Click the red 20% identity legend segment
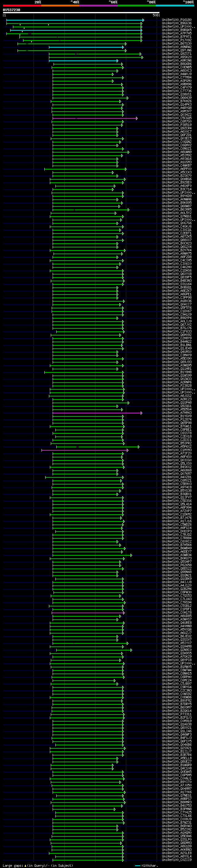197x868 pixels. (22, 6)
